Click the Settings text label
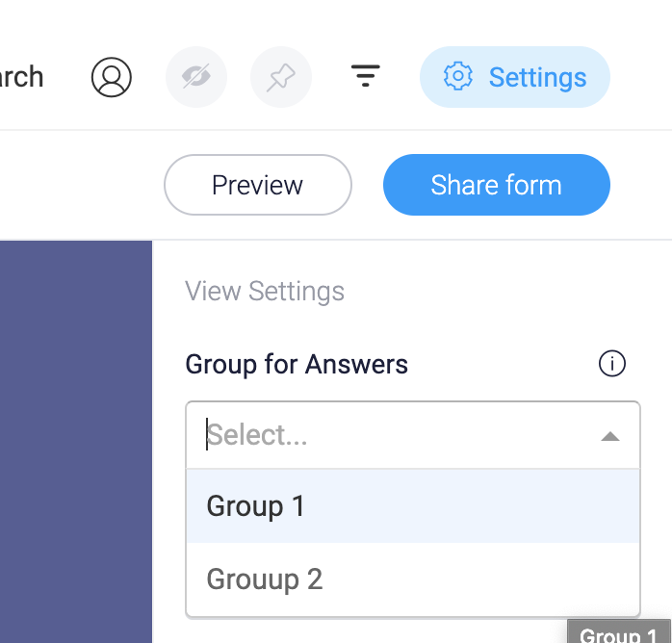Image resolution: width=672 pixels, height=643 pixels. pos(538,78)
